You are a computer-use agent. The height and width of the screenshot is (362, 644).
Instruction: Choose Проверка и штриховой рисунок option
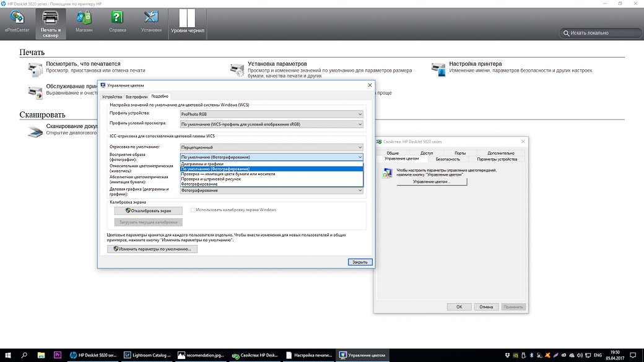coord(271,179)
